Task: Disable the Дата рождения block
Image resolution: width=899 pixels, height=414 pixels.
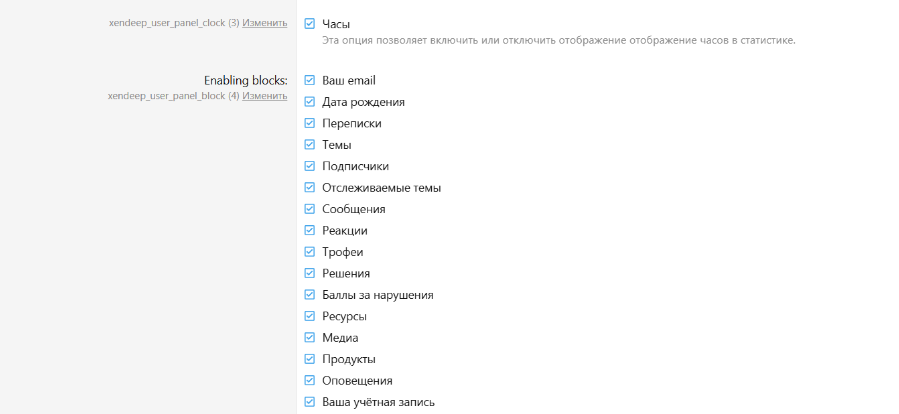Action: pos(310,102)
